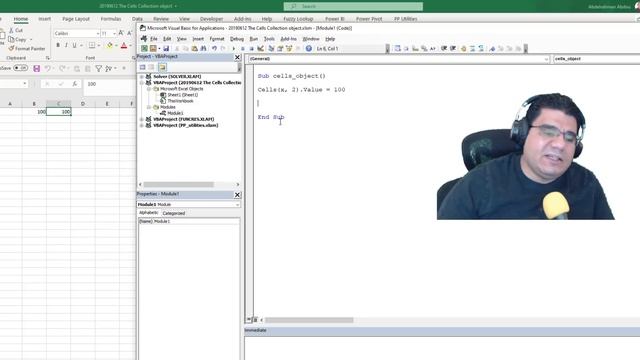This screenshot has height=360, width=640.
Task: Expand VBAProject (PP_utilities.xlam) node
Action: (x=142, y=125)
